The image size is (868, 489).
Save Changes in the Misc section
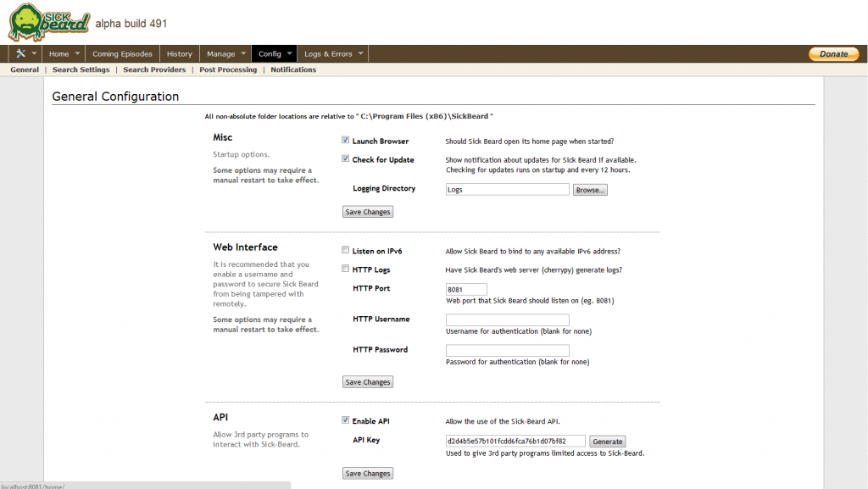click(368, 212)
